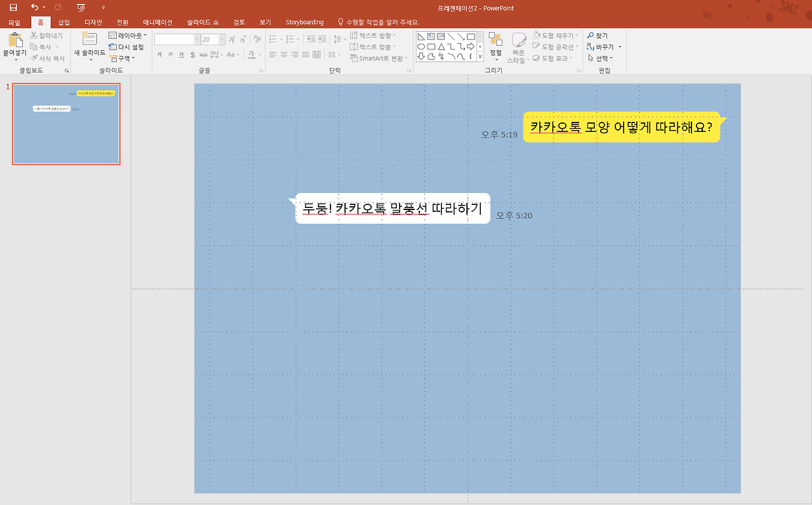Click the "오후 5:20" timestamp text
Image resolution: width=812 pixels, height=505 pixels.
(514, 216)
